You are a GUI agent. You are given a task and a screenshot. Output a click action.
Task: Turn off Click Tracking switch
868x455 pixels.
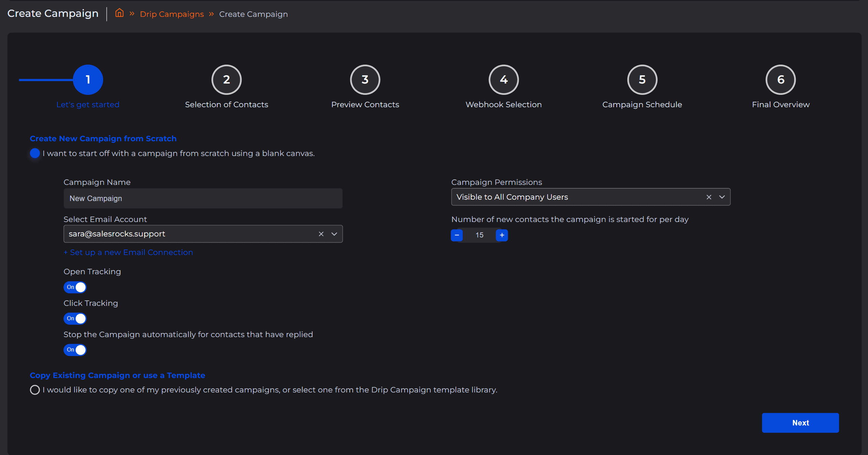pos(75,319)
